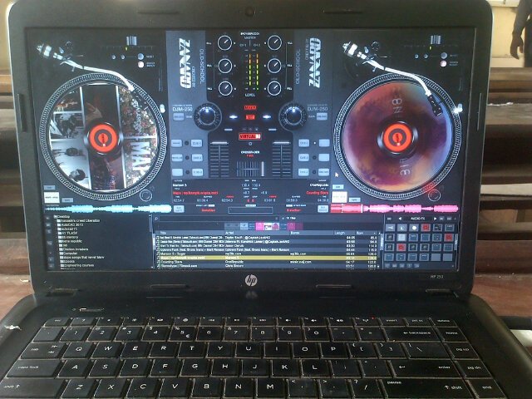The width and height of the screenshot is (532, 399).
Task: Open the AutoCAD 2013 folder
Action: [x=72, y=224]
